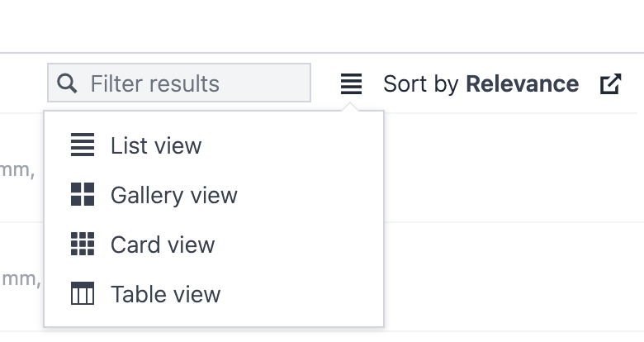Click empty space in first result row right of menu

[x=512, y=167]
